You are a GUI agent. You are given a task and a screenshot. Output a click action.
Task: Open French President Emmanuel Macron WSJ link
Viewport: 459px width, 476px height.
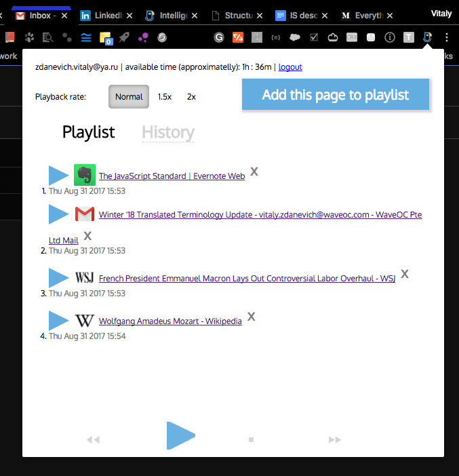247,279
